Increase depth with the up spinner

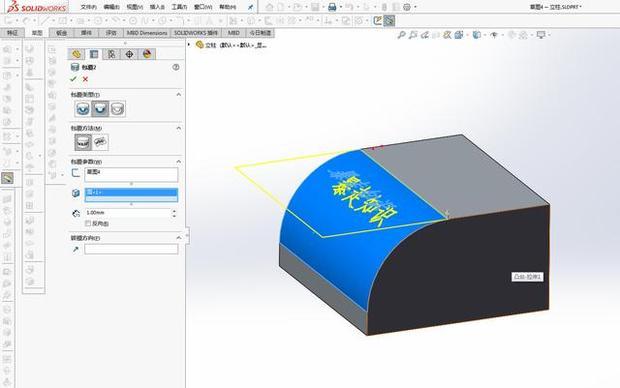point(174,211)
